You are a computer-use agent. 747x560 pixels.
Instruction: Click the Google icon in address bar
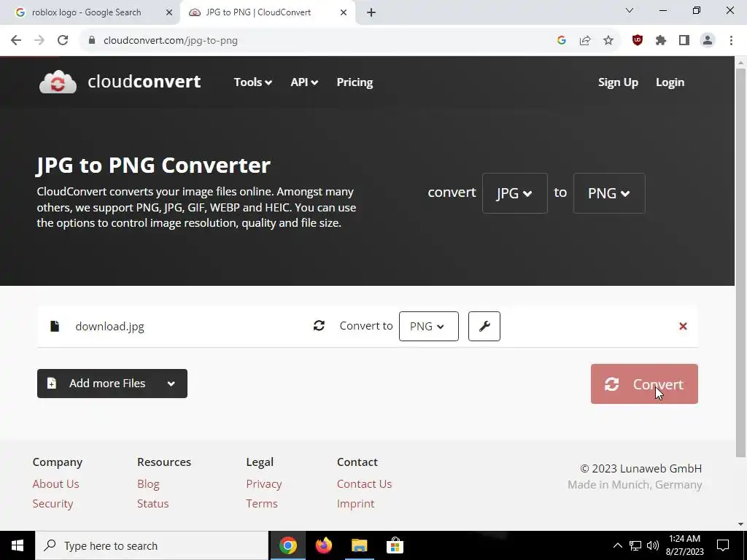562,41
